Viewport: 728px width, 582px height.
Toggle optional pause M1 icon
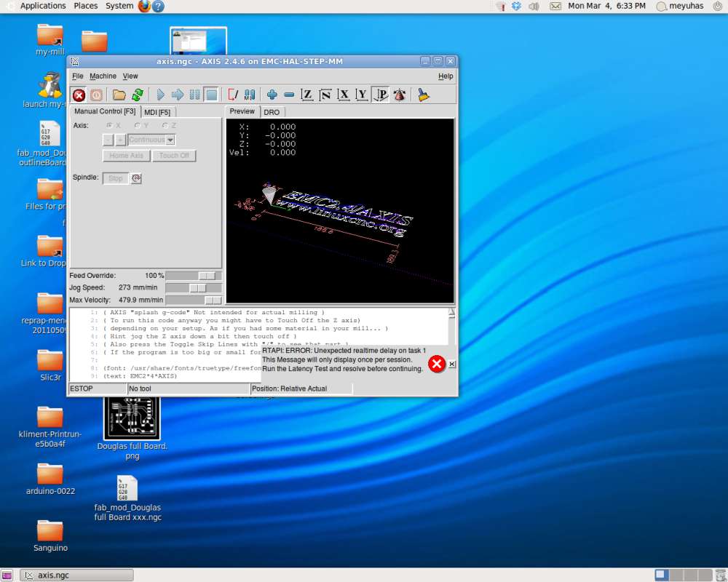250,95
